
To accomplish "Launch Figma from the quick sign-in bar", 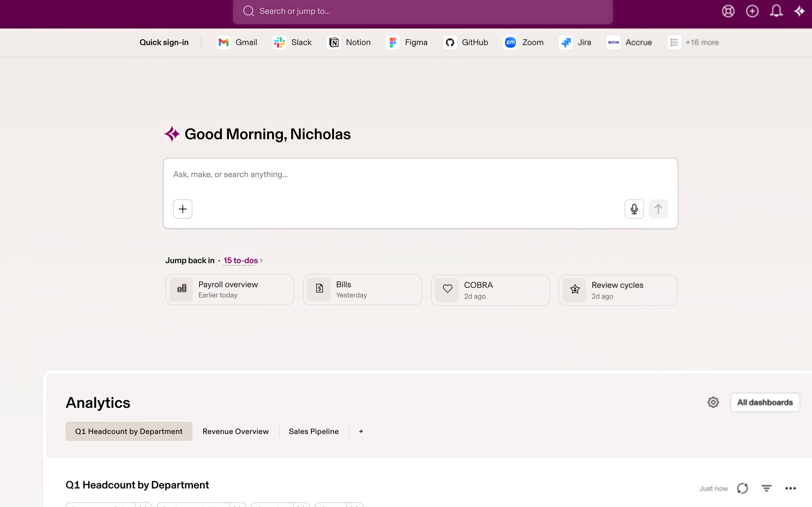I will (406, 43).
